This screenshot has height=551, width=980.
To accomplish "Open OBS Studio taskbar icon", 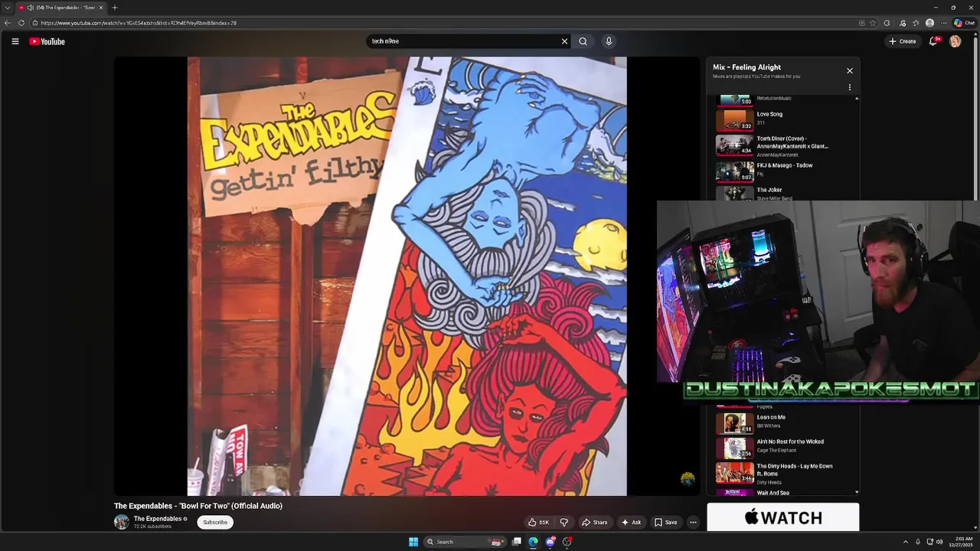I will 567,542.
